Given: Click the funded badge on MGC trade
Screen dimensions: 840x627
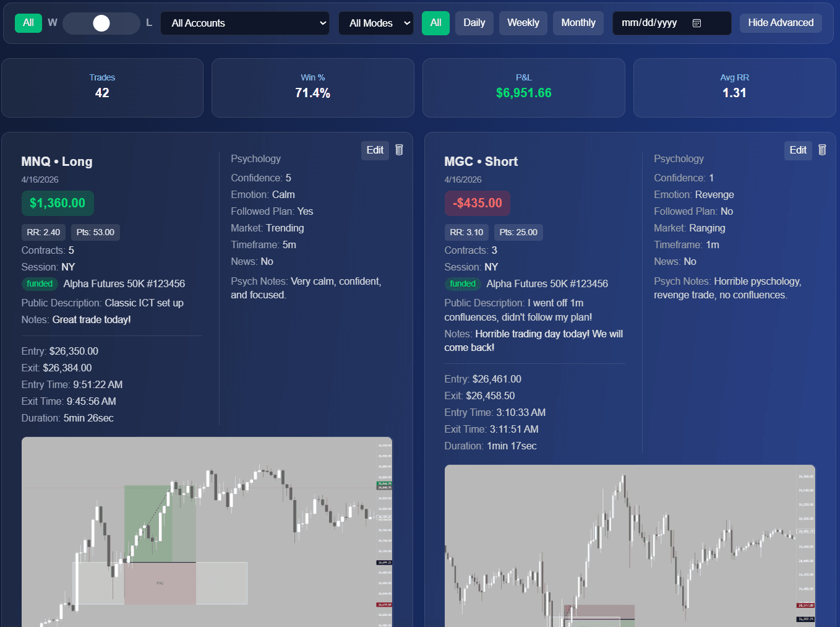Looking at the screenshot, I should pos(463,283).
